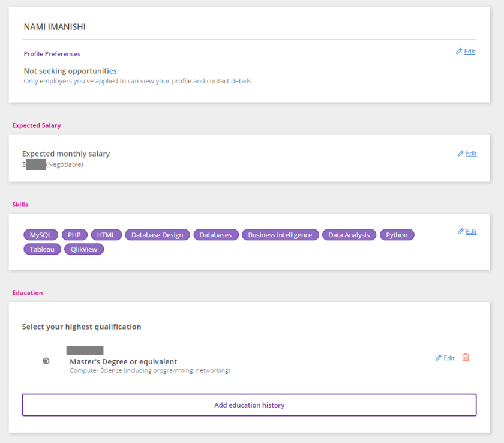The height and width of the screenshot is (443, 504).
Task: Click the MySQL skill tag
Action: [x=41, y=235]
